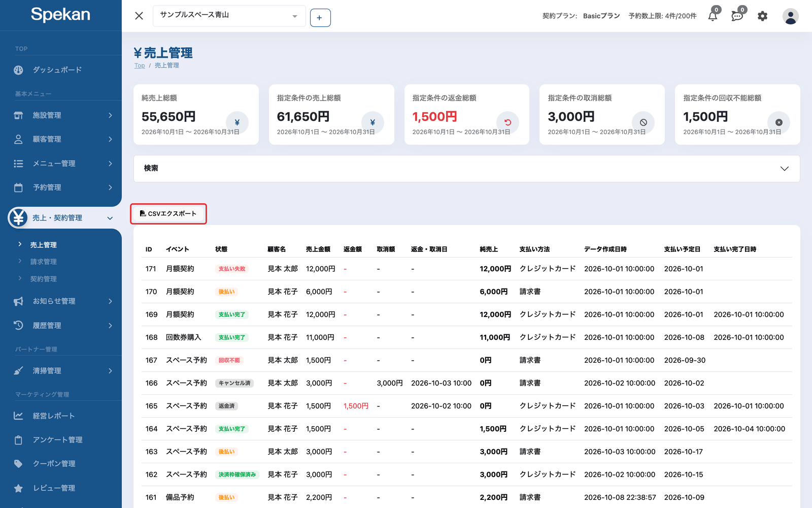Click 3,000円 cancel amount in row 166
This screenshot has width=812, height=508.
point(390,383)
